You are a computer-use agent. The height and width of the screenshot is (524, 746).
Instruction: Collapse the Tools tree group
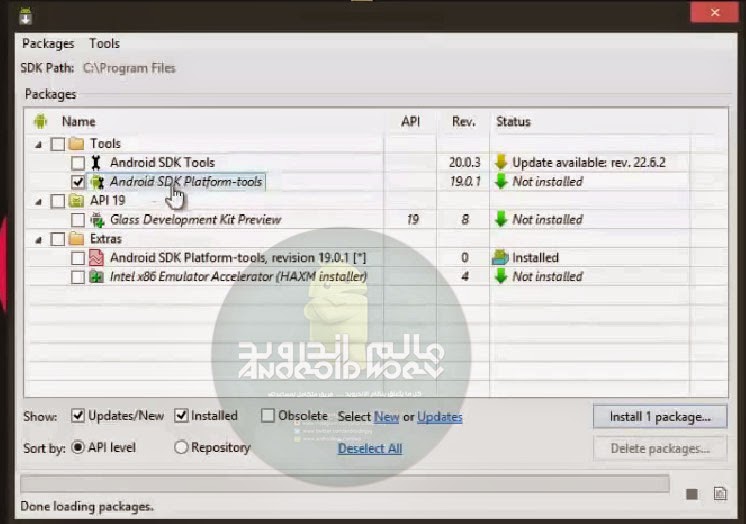coord(39,144)
